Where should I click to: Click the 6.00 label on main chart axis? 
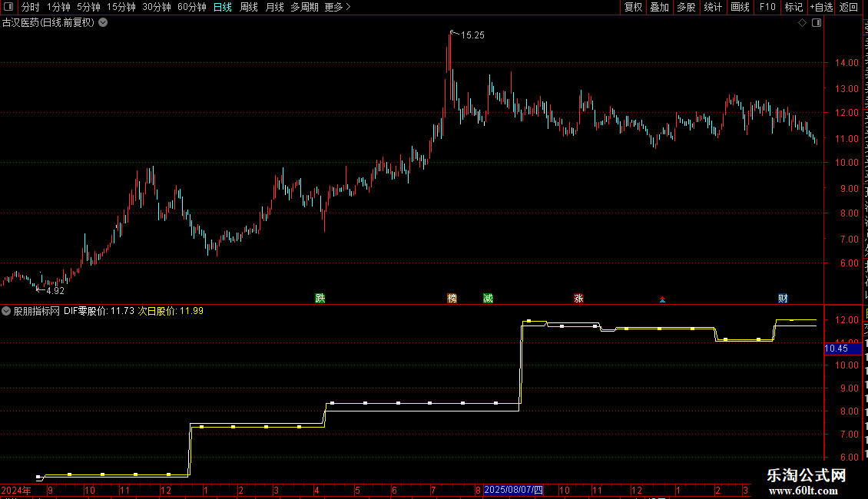click(x=849, y=263)
